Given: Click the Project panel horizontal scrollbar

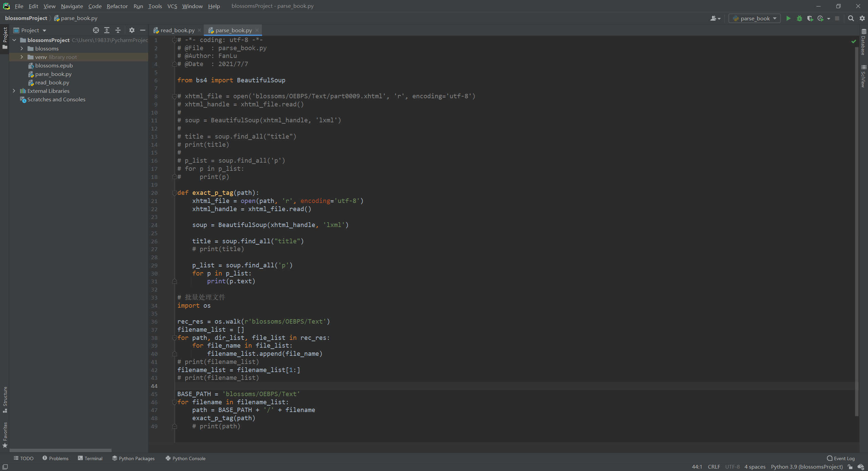Looking at the screenshot, I should tap(60, 450).
